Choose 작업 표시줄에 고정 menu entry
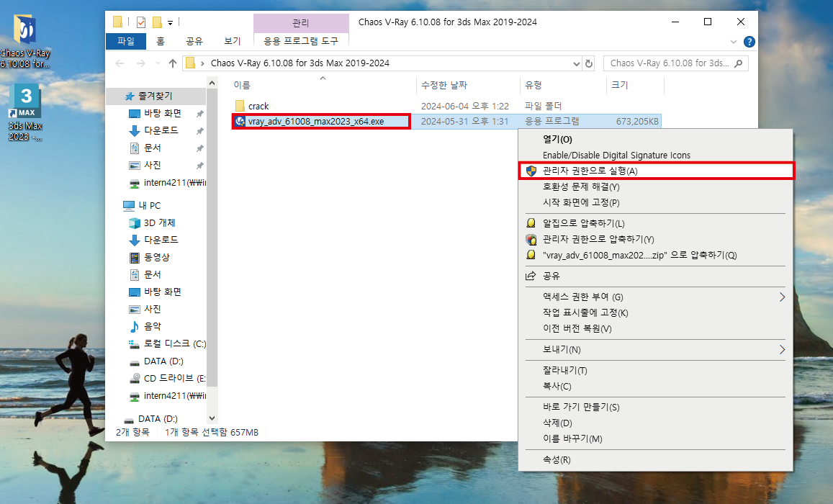 click(x=656, y=312)
